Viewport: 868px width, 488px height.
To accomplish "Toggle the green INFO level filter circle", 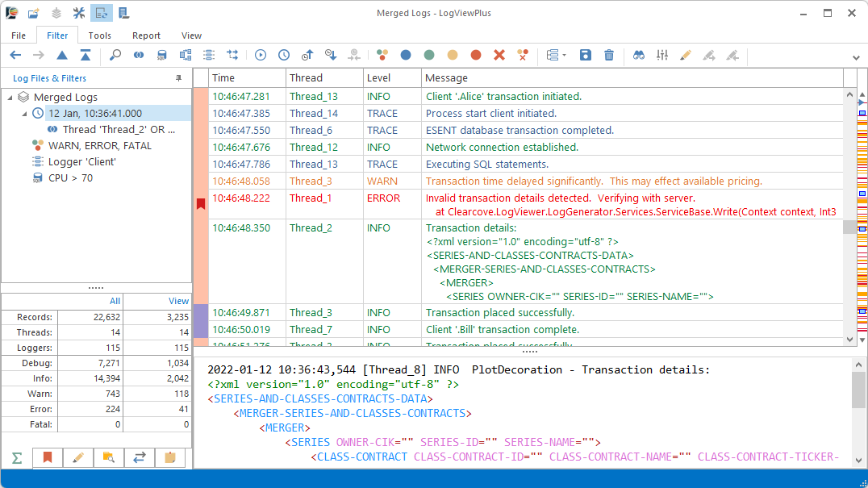I will point(429,55).
